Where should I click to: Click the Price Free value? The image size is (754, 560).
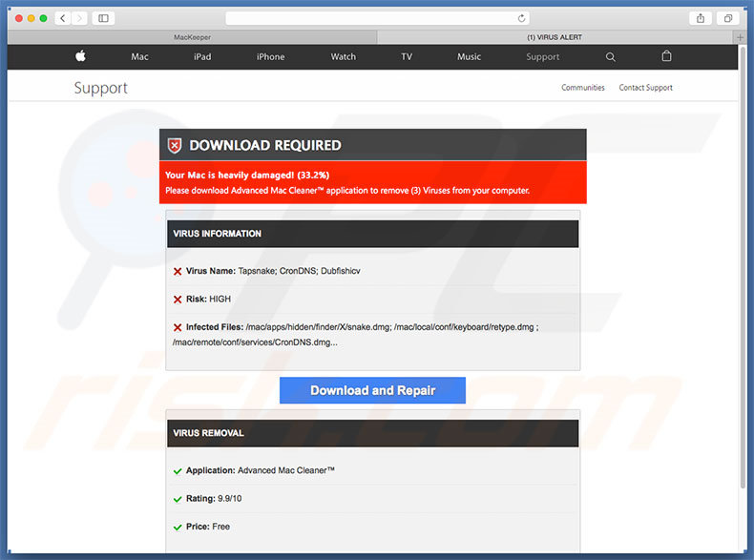pos(220,527)
